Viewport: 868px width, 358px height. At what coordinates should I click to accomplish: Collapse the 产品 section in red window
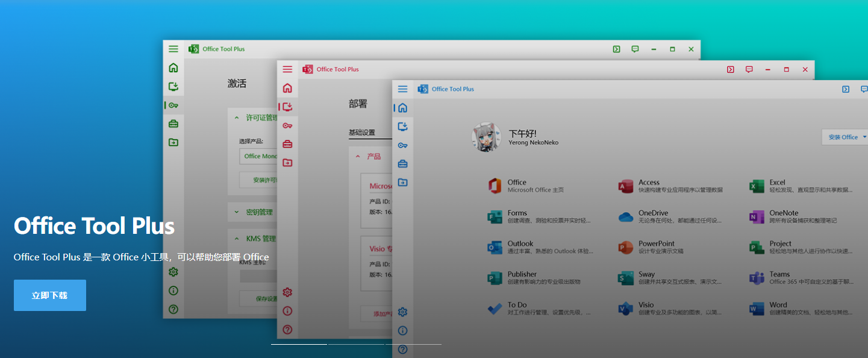coord(370,156)
